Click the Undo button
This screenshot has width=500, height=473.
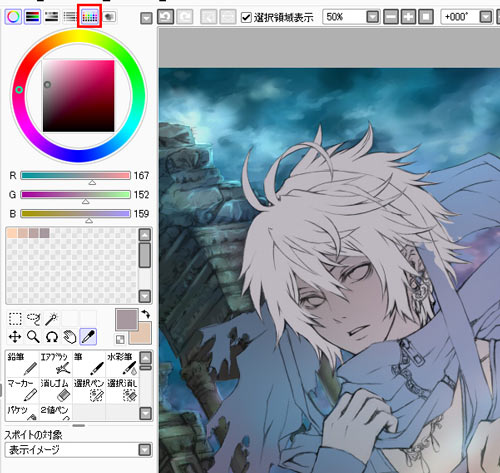click(165, 17)
